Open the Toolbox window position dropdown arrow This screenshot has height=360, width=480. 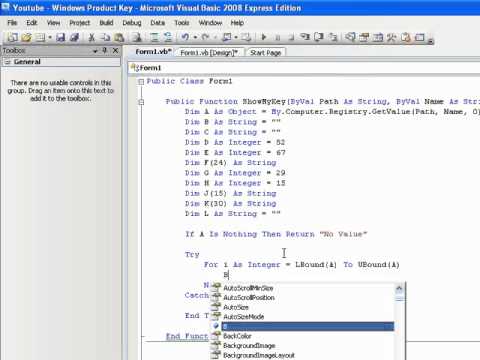95,51
